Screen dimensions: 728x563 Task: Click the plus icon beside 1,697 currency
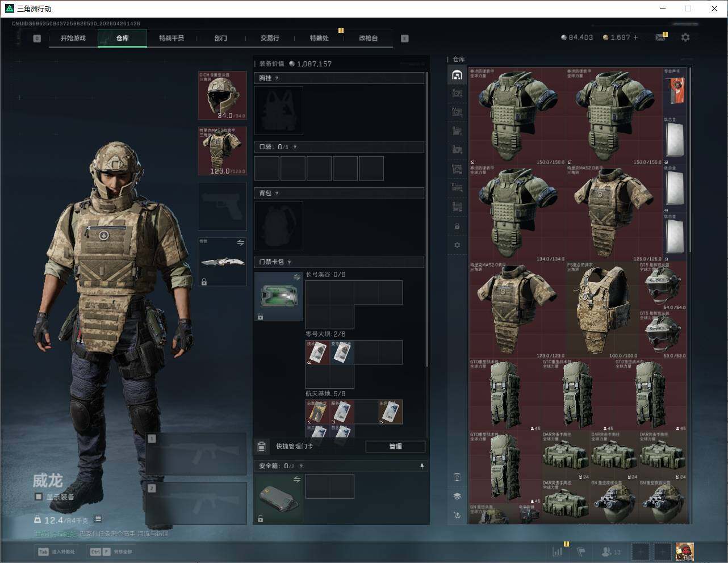635,37
